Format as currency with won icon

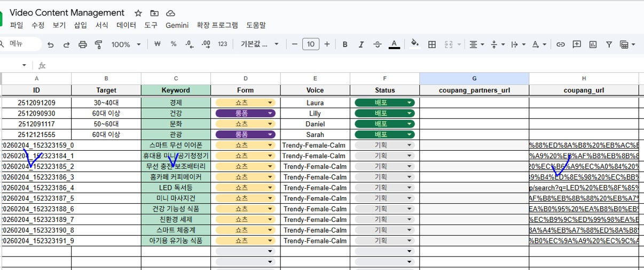coord(157,44)
